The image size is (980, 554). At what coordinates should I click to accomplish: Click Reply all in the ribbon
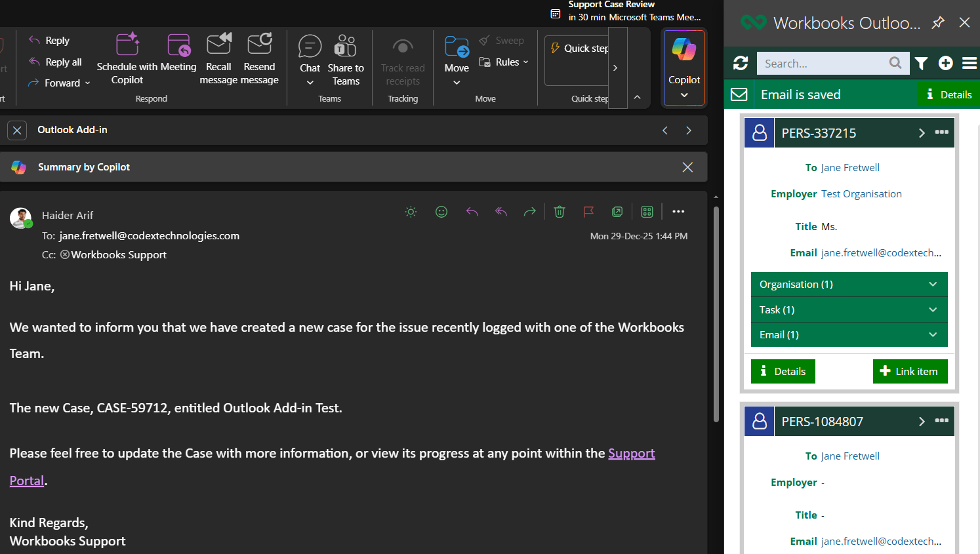[x=56, y=62]
